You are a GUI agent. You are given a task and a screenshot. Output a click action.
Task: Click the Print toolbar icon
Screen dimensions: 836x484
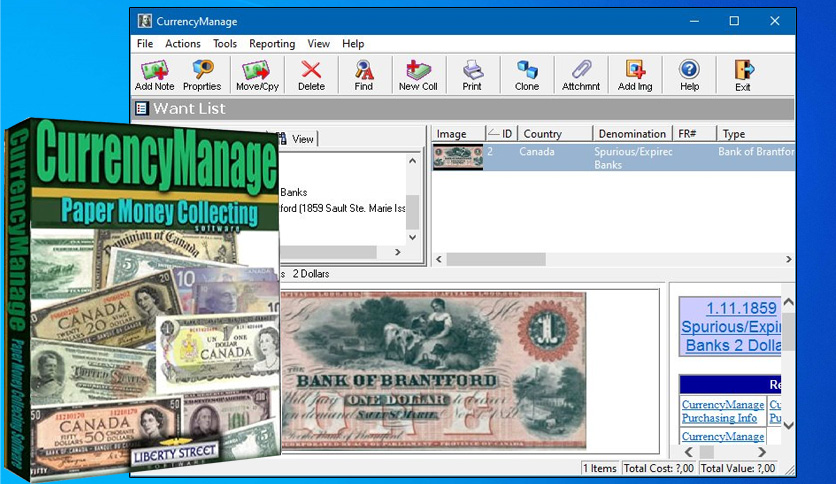[472, 75]
